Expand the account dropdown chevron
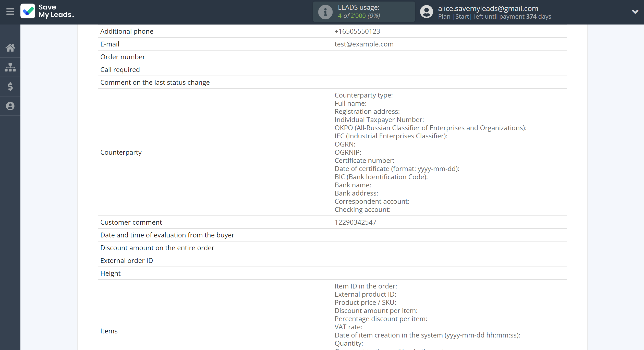Viewport: 644px width, 350px height. click(x=635, y=12)
